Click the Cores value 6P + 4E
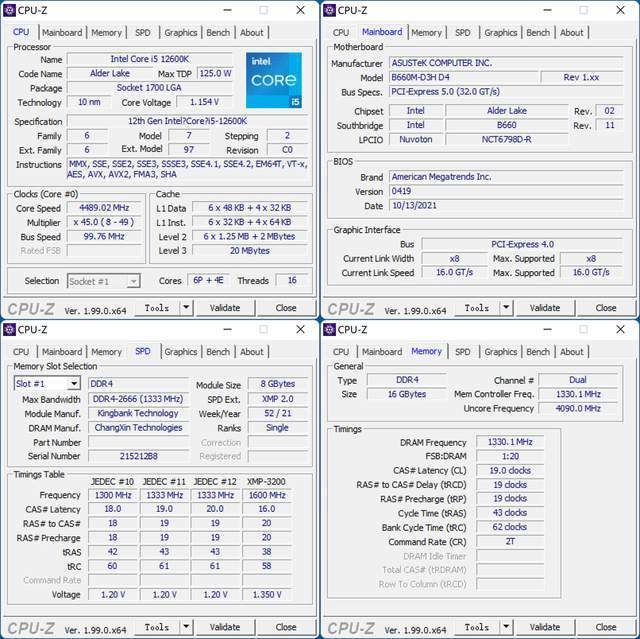The image size is (640, 639). [208, 280]
